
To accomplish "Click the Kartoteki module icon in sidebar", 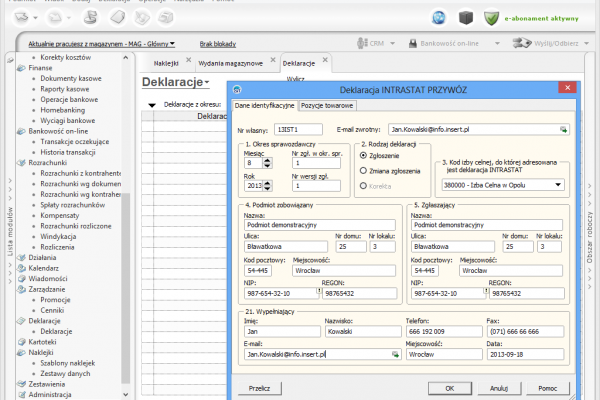I will pos(22,341).
